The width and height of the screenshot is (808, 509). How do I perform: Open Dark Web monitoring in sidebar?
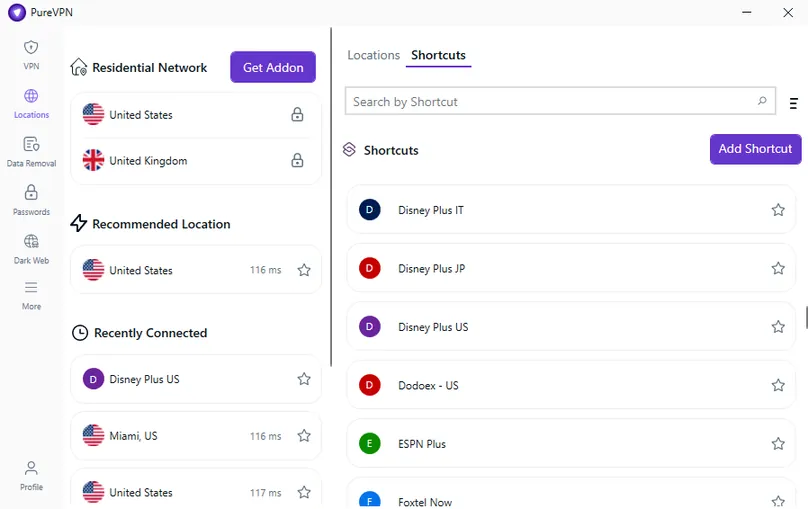(31, 249)
